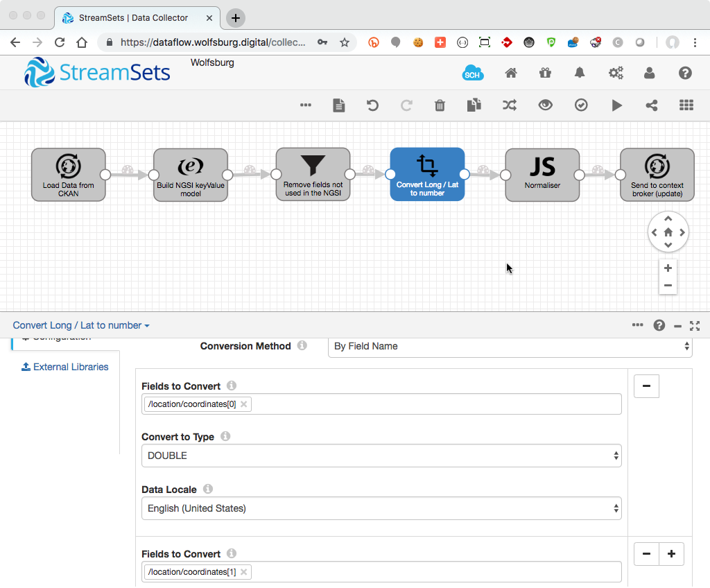Toggle the Preview eye icon
Viewport: 710px width, 588px height.
coord(546,105)
